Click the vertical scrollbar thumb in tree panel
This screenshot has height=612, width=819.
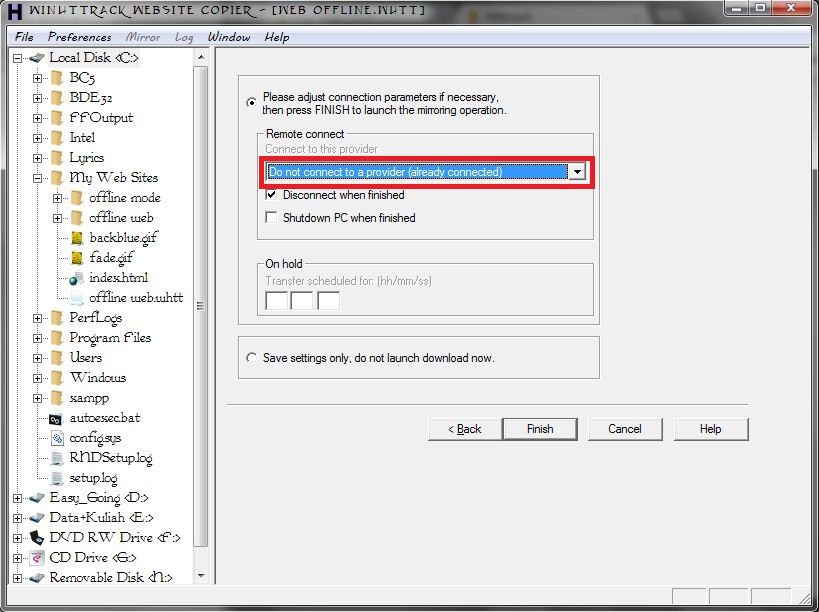(201, 305)
